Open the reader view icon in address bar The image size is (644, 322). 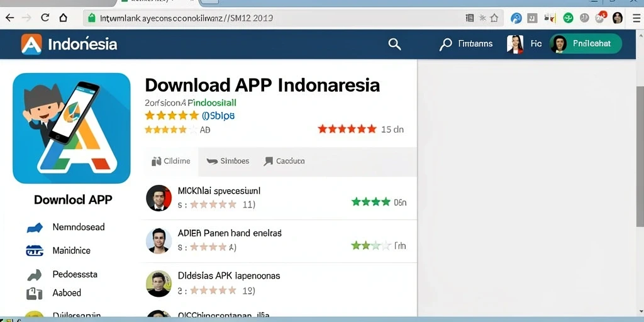[469, 18]
